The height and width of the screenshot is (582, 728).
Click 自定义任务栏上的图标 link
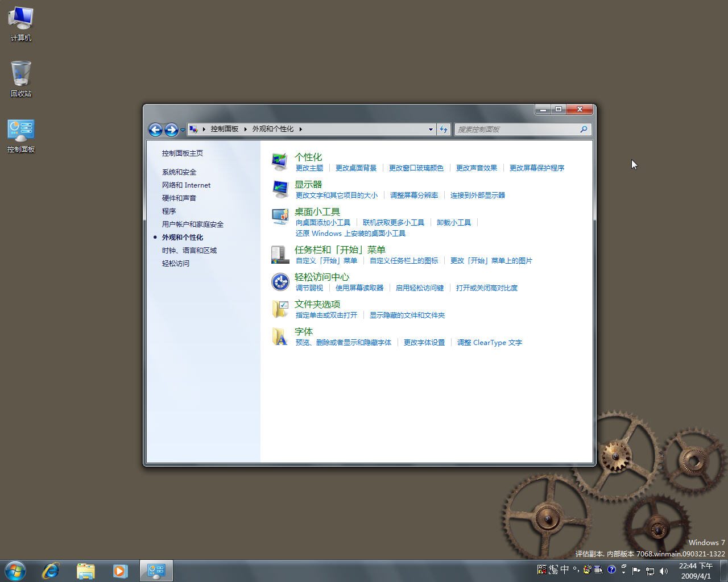[404, 261]
